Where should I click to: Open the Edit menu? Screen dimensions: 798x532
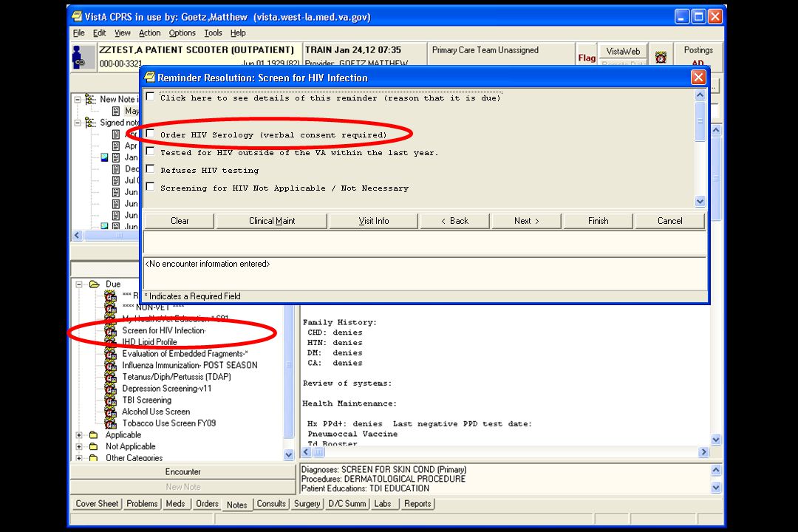(99, 33)
